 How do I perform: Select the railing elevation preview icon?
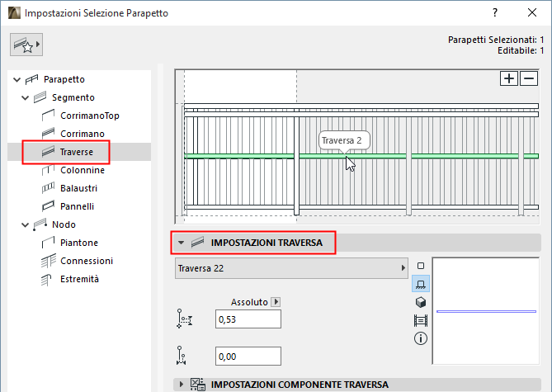[x=421, y=320]
